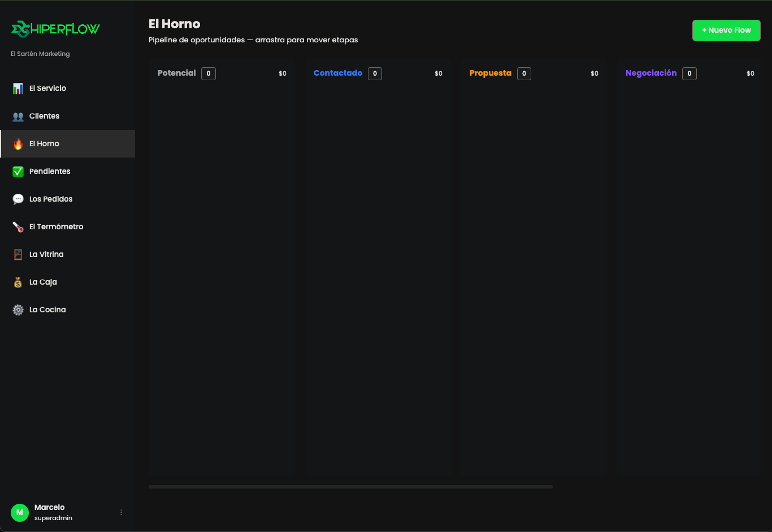Click the Potencial column title
Screen dimensions: 772x532
point(177,73)
